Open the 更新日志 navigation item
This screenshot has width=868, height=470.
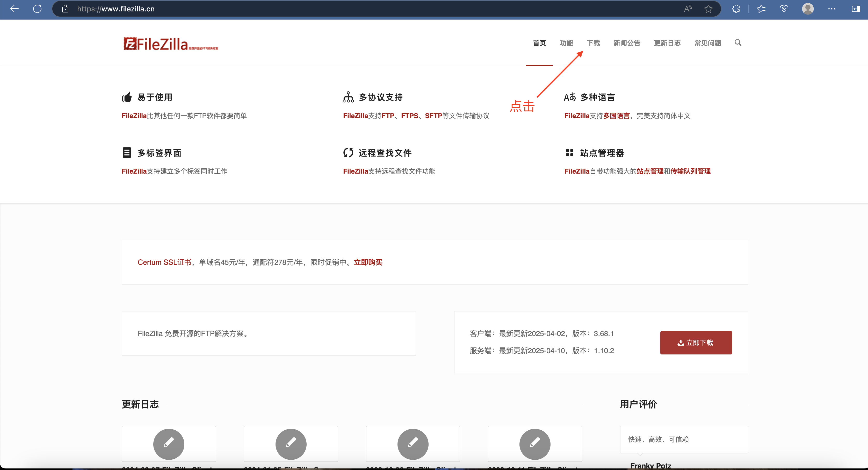pos(667,43)
